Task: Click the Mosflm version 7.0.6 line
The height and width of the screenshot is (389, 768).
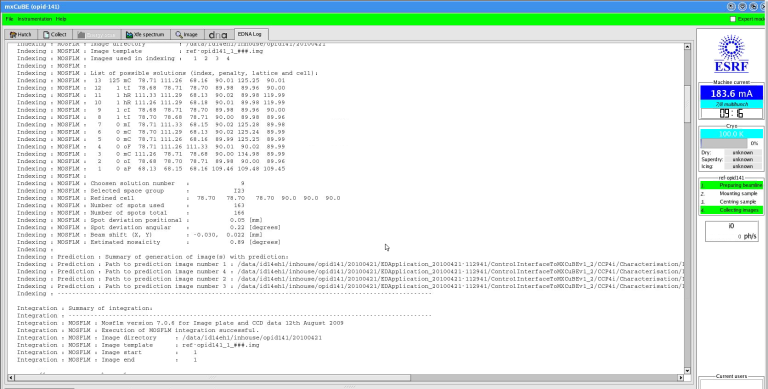Action: tap(180, 323)
